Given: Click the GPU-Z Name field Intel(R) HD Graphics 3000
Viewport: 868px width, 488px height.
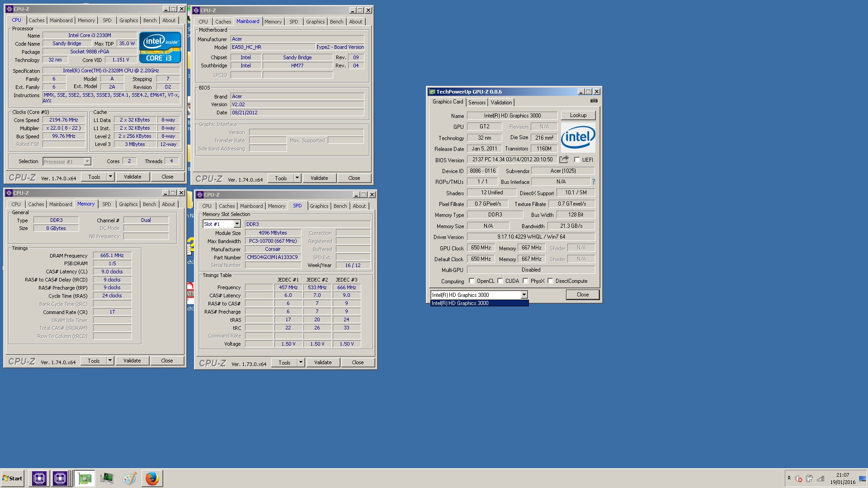Looking at the screenshot, I should click(x=512, y=116).
